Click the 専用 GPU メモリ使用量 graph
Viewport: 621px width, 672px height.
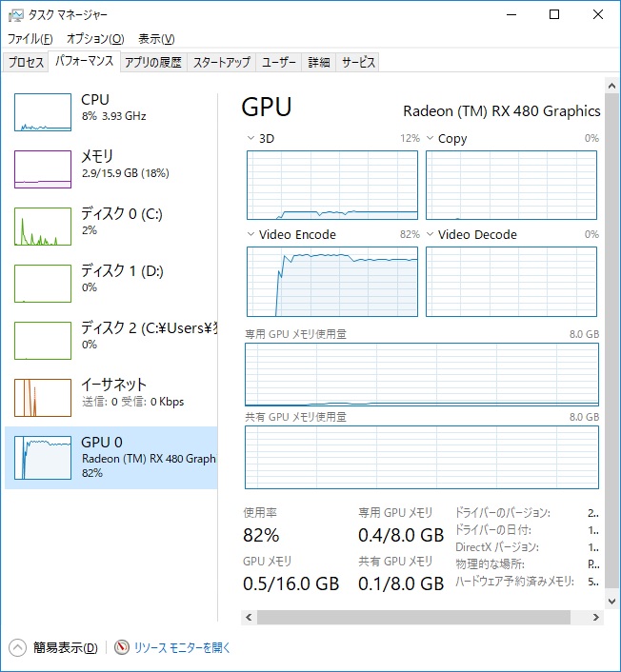(422, 374)
